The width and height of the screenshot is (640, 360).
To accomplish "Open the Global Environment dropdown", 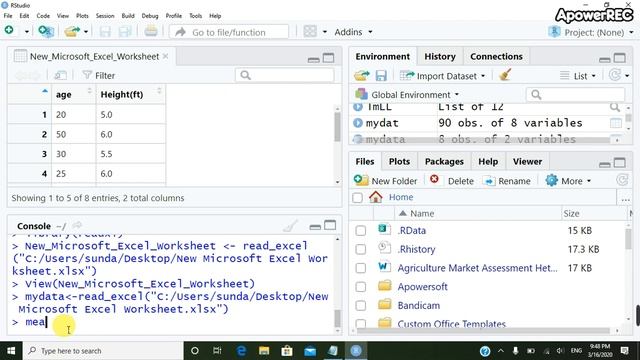I will click(x=407, y=95).
